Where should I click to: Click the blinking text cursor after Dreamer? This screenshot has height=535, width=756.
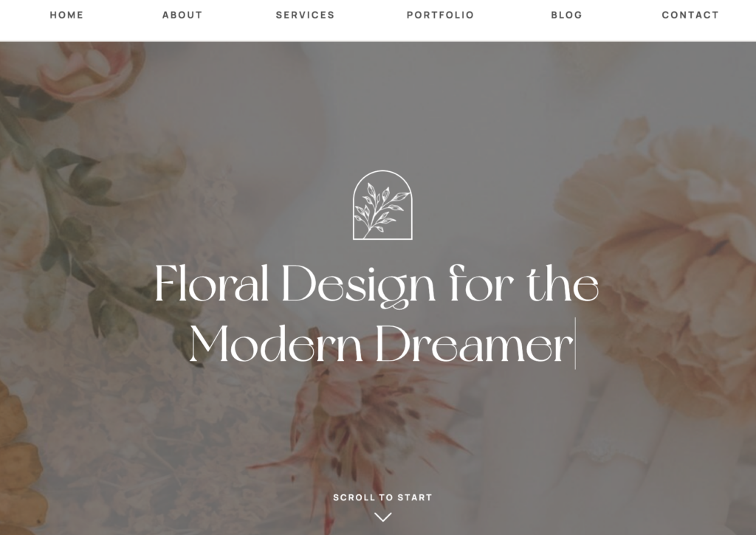575,343
